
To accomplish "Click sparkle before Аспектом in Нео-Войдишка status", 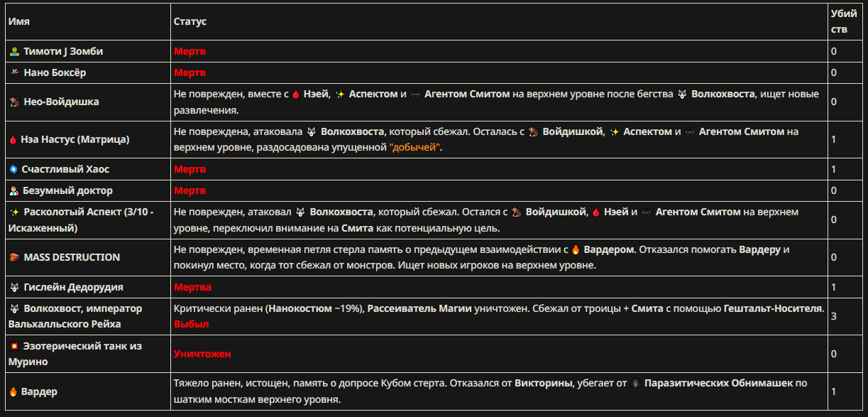I will 340,94.
